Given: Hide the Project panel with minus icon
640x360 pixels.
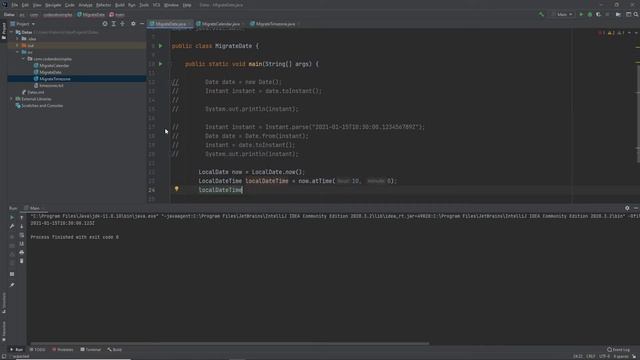Looking at the screenshot, I should 142,24.
